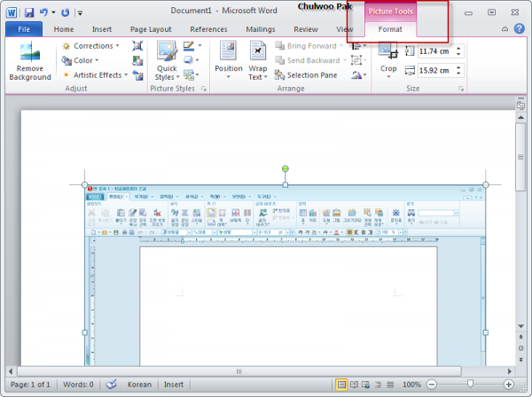The height and width of the screenshot is (397, 532).
Task: Switch to Draft view
Action: point(390,385)
